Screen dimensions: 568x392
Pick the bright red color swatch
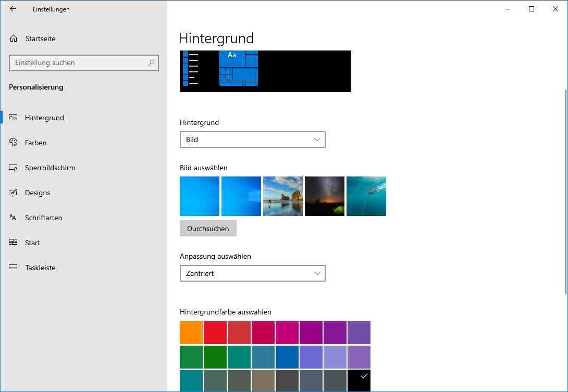(215, 333)
